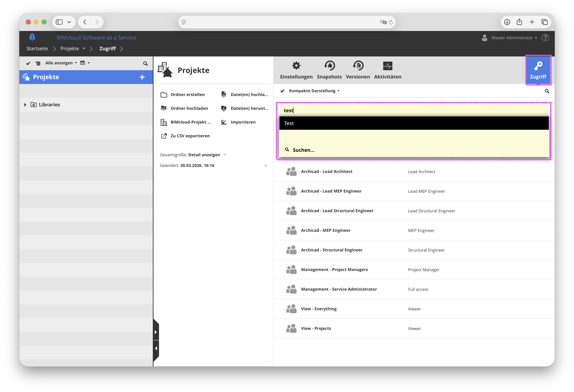The width and height of the screenshot is (574, 392).
Task: Click the notification bell icon
Action: click(32, 37)
